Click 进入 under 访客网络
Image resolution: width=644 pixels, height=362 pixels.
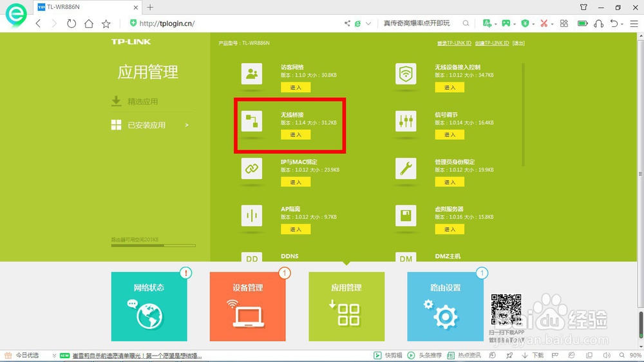(296, 87)
